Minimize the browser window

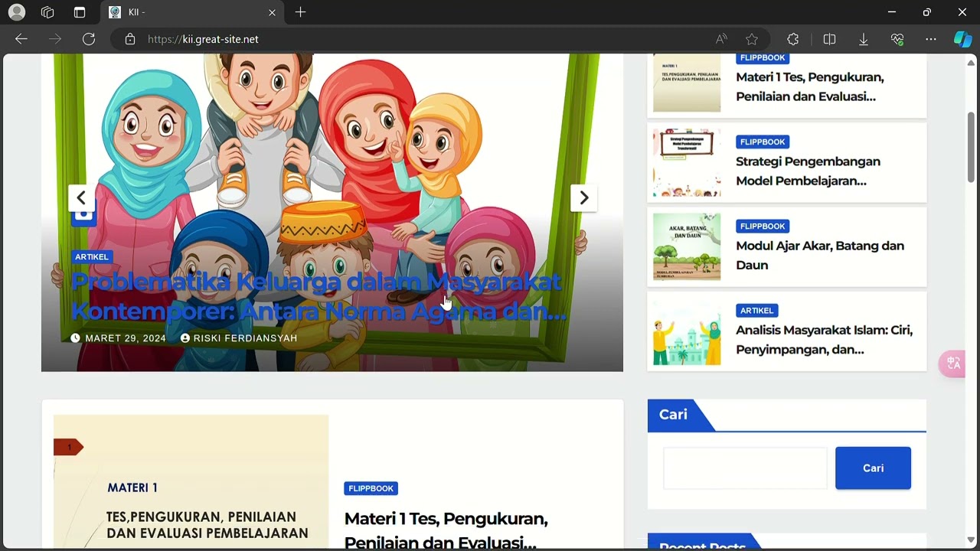(892, 12)
